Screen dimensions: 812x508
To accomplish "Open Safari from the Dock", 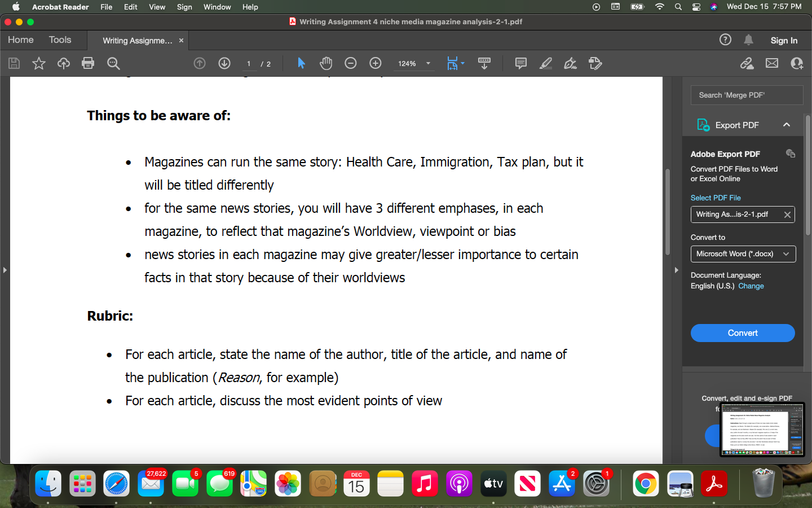I will (116, 484).
